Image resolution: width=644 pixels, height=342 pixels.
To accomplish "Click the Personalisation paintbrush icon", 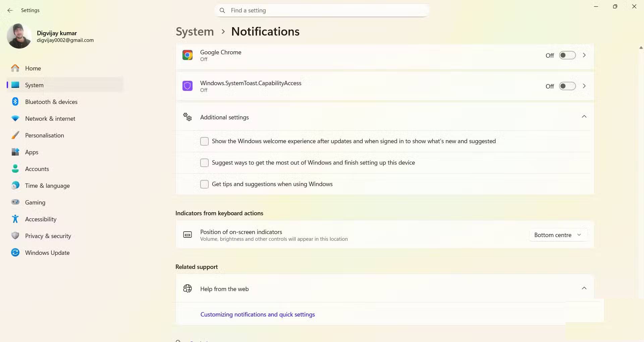I will pos(15,135).
